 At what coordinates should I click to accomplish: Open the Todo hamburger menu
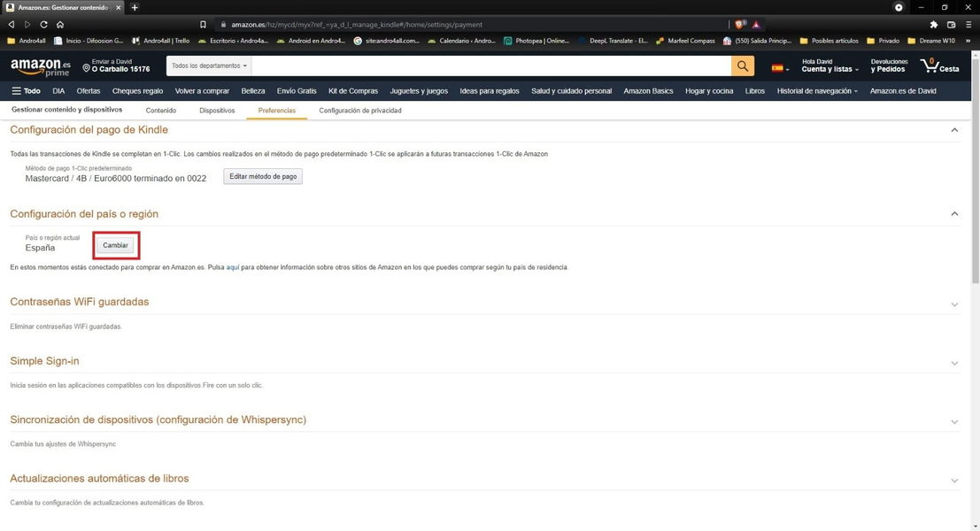click(26, 91)
